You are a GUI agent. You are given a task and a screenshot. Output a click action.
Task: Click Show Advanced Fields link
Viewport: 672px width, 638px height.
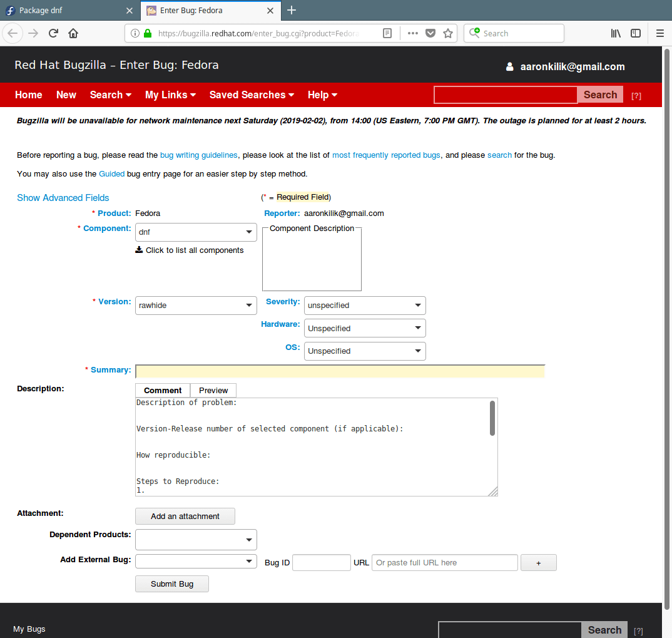[63, 198]
